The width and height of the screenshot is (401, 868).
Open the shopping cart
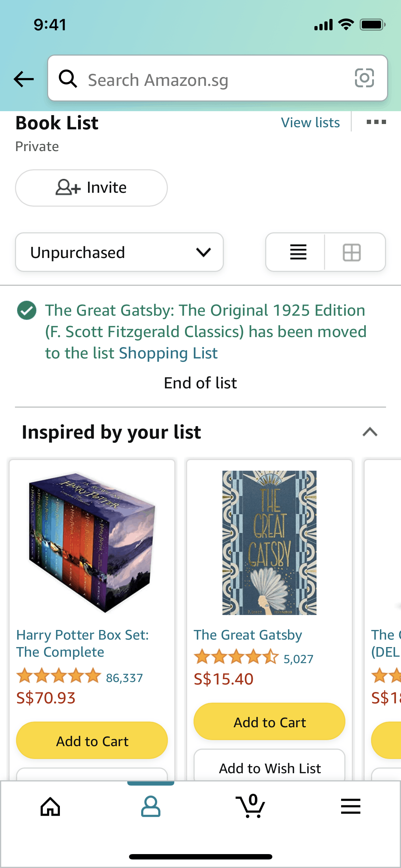251,807
